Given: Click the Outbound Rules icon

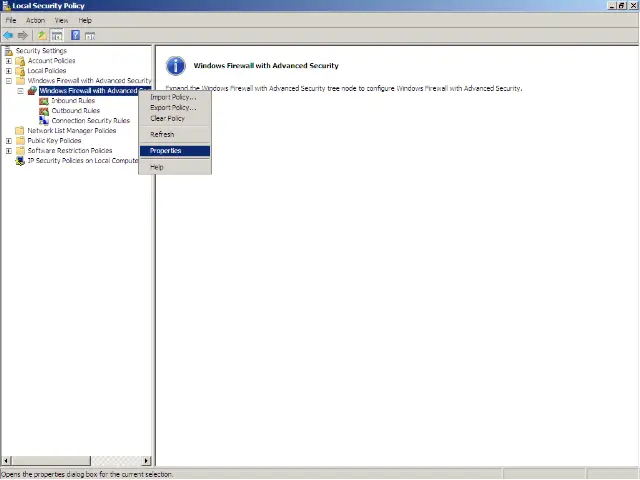Looking at the screenshot, I should click(44, 111).
